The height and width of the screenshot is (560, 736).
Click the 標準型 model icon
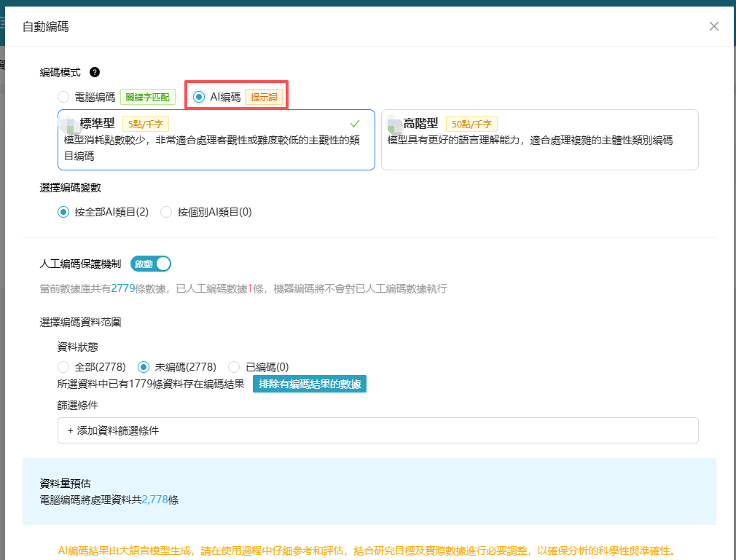pyautogui.click(x=68, y=124)
